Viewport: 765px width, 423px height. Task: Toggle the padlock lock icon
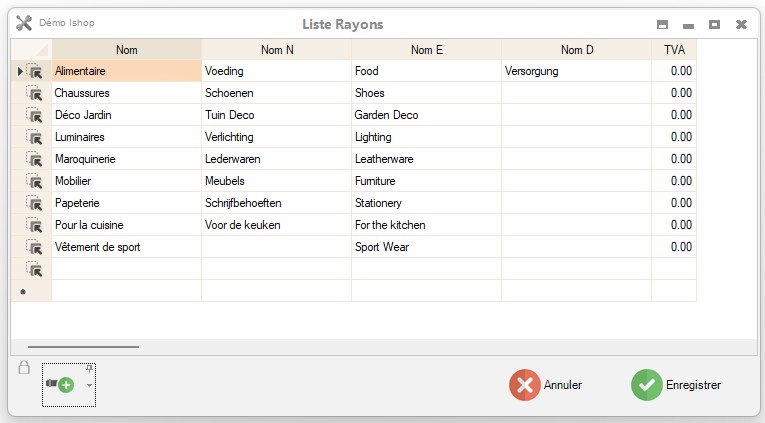pos(24,369)
